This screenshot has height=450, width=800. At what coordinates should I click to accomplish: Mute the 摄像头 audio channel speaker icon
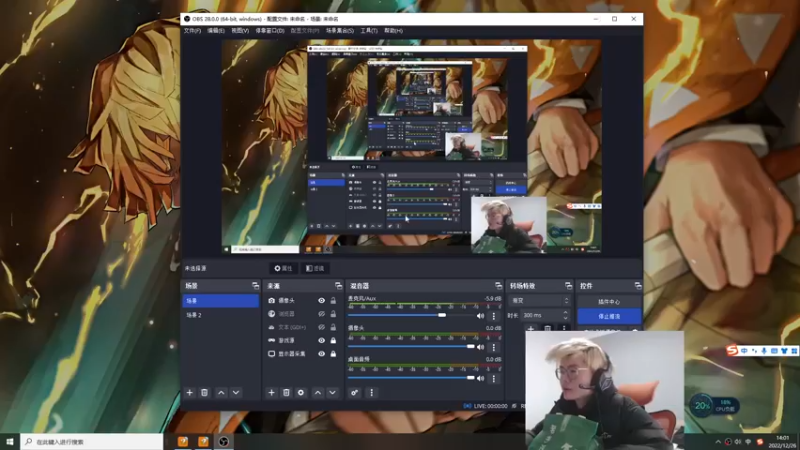point(480,347)
